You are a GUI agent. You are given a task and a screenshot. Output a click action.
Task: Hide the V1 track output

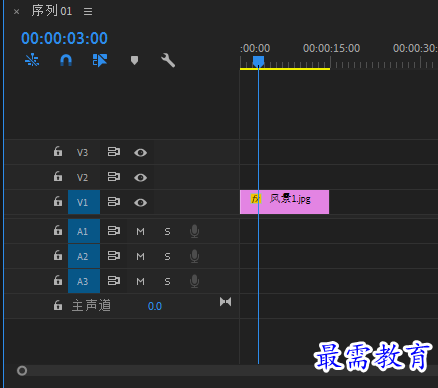(140, 203)
